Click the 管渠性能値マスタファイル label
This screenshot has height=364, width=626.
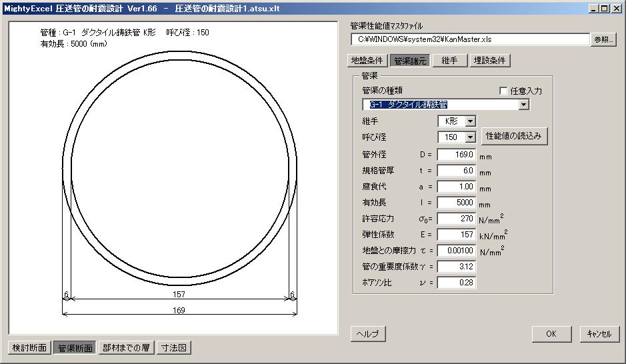[387, 26]
